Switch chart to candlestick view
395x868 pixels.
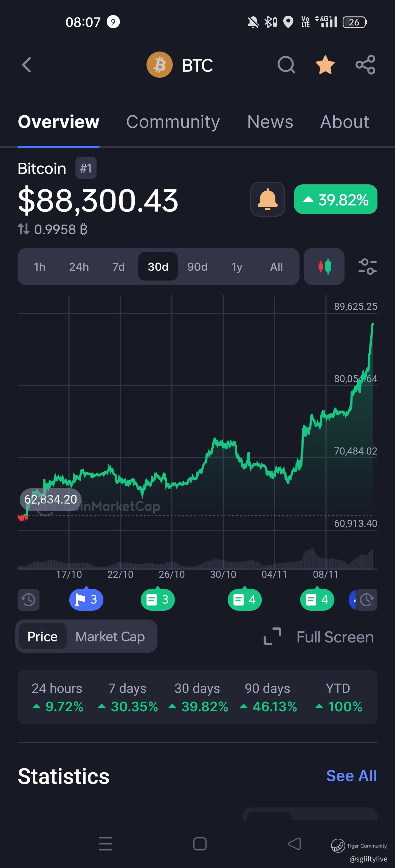coord(324,267)
